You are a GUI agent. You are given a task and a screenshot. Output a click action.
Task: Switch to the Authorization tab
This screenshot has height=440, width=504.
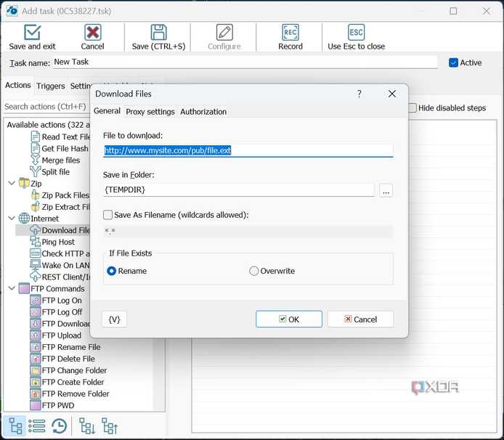(x=203, y=112)
